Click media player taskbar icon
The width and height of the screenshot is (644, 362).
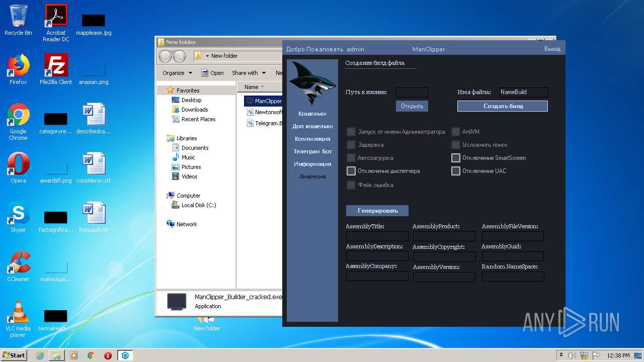coord(74,355)
